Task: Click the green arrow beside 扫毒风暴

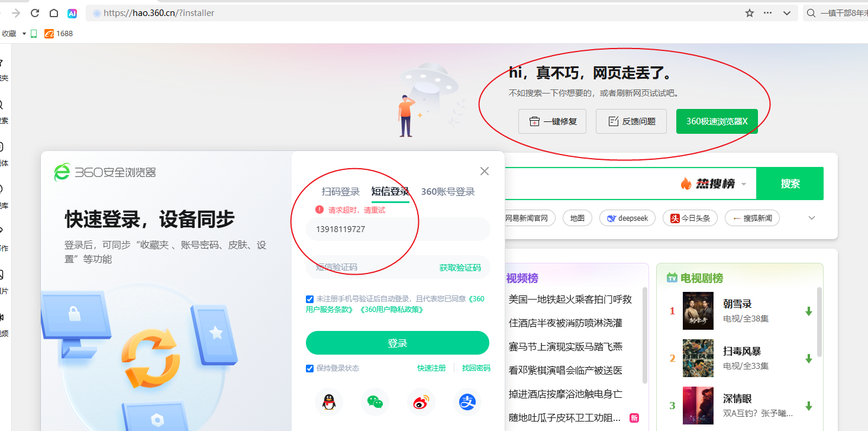Action: [x=809, y=359]
